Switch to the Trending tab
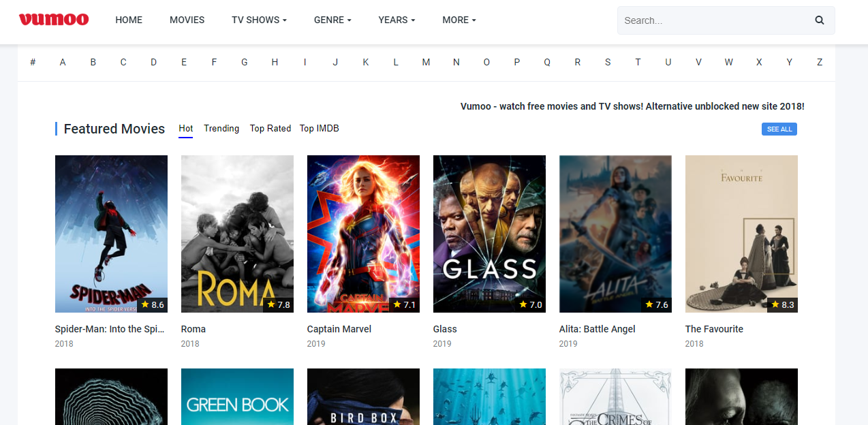Image resolution: width=868 pixels, height=425 pixels. (221, 129)
